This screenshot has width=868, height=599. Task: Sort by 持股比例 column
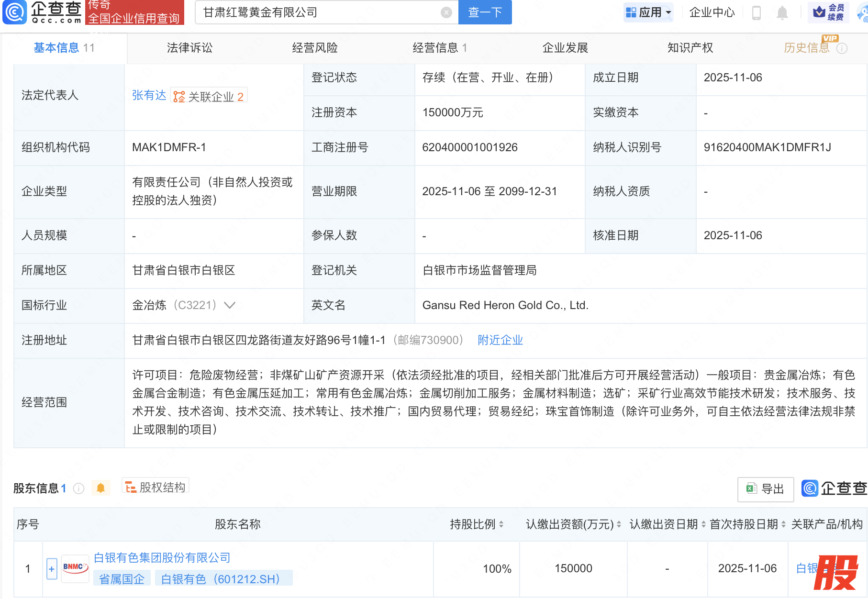501,524
